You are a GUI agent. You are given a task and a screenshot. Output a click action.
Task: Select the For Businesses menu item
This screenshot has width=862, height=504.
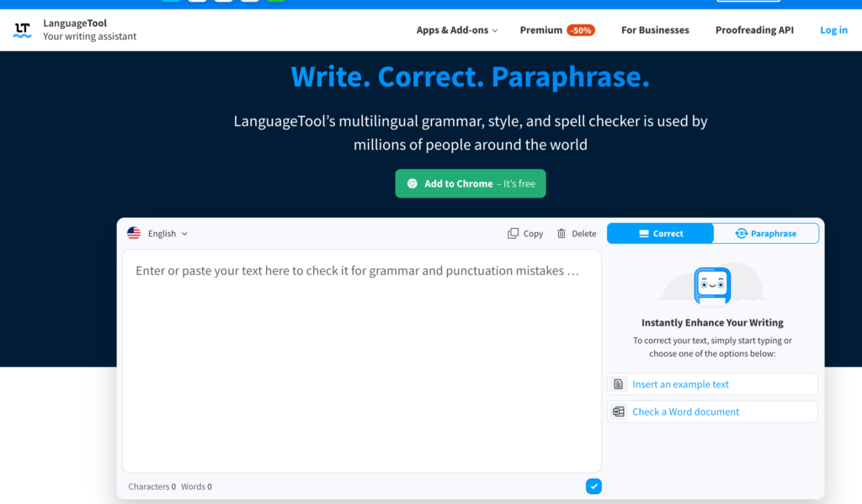coord(655,29)
